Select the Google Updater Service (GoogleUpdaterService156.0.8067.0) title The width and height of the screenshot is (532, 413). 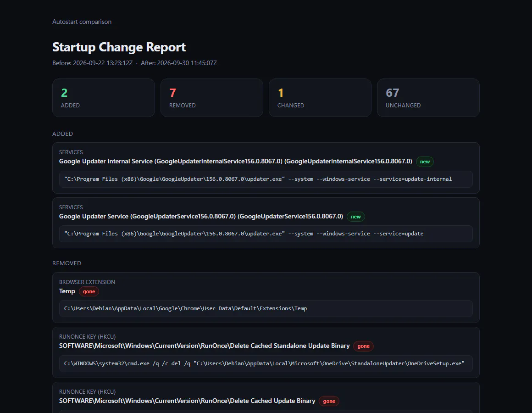point(201,216)
